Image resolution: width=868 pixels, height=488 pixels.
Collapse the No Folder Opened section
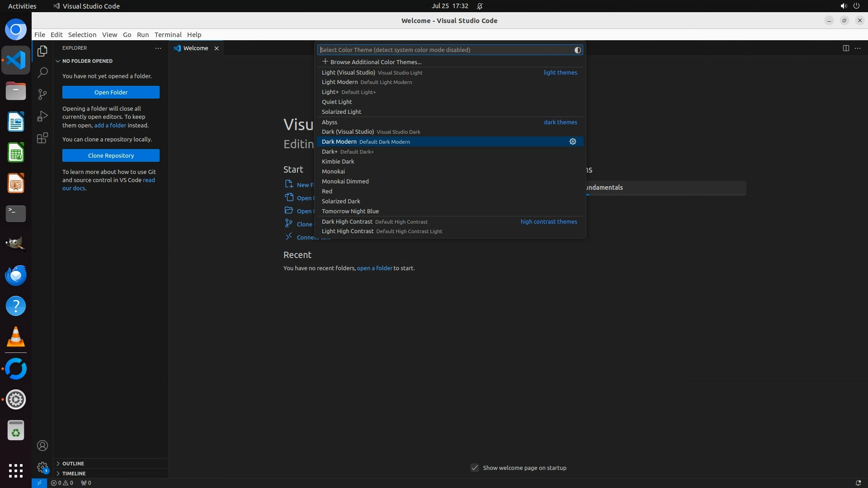click(x=87, y=61)
